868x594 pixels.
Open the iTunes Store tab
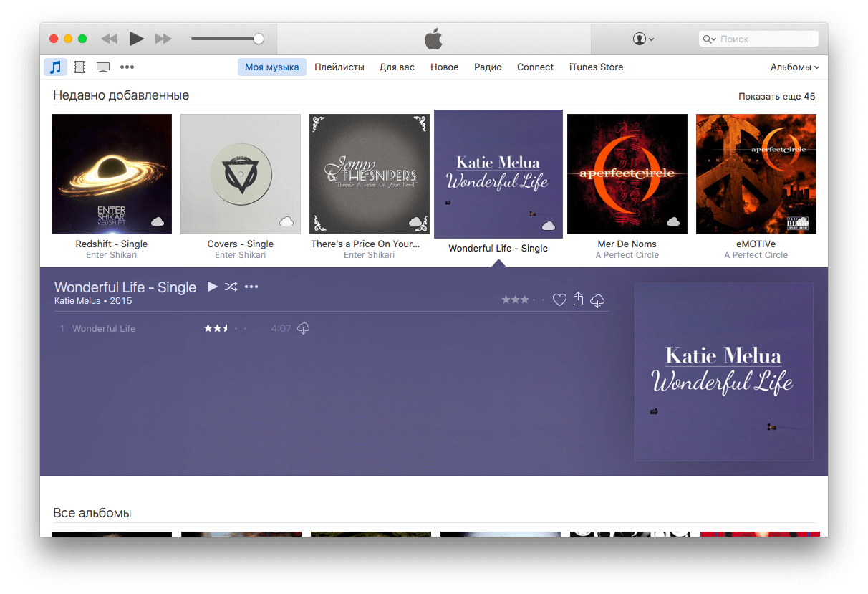coord(596,67)
